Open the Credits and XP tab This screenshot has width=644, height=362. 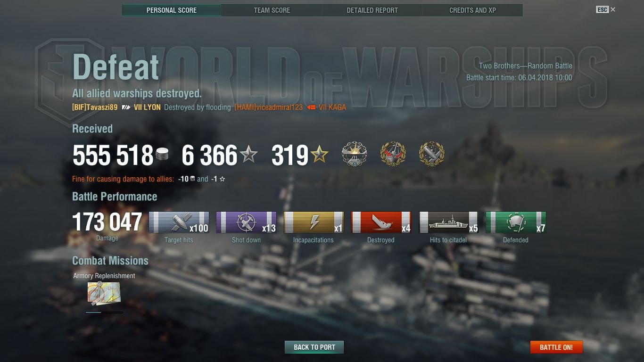(472, 10)
